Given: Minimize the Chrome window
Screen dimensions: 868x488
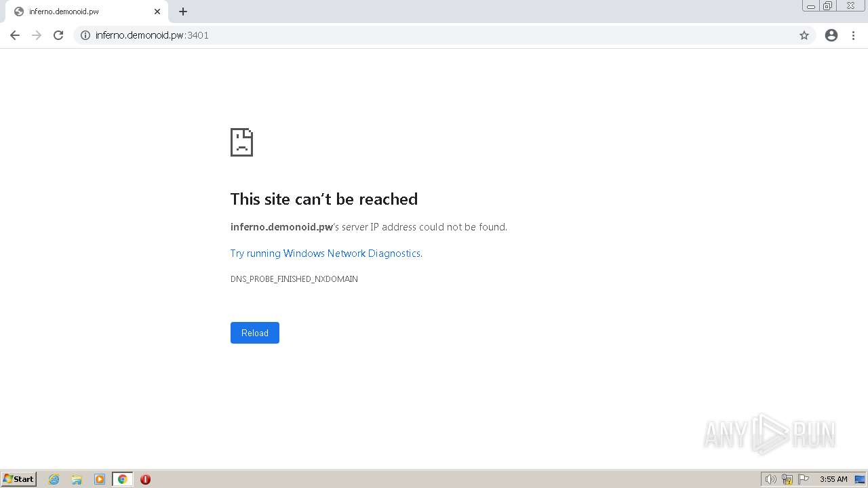Looking at the screenshot, I should pyautogui.click(x=811, y=6).
